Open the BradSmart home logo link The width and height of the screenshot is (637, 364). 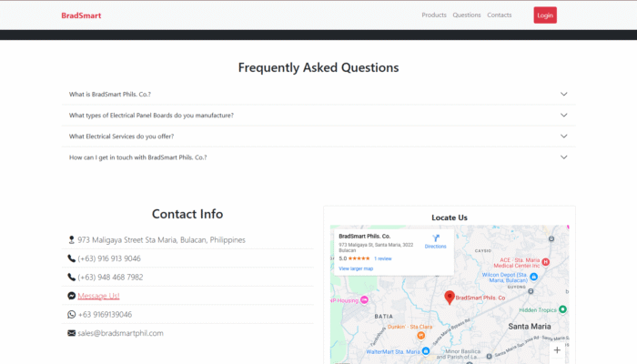[x=81, y=15]
